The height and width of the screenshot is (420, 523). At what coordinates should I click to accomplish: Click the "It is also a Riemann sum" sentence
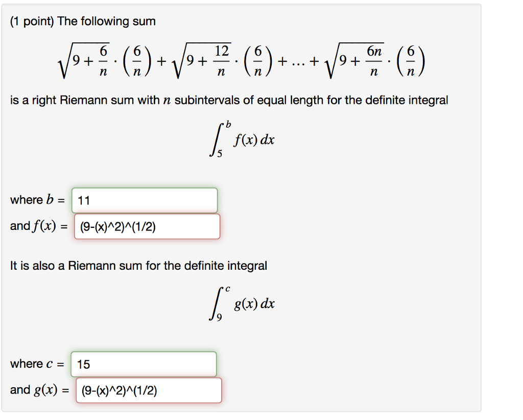[138, 266]
